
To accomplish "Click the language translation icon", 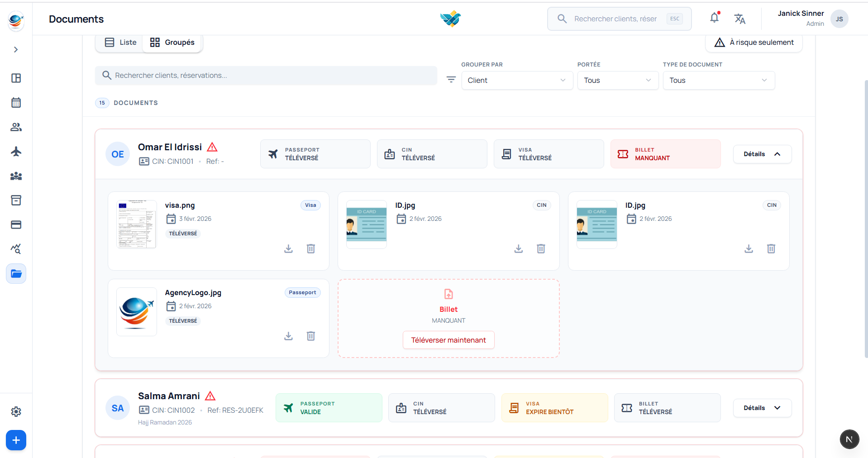I will [739, 19].
